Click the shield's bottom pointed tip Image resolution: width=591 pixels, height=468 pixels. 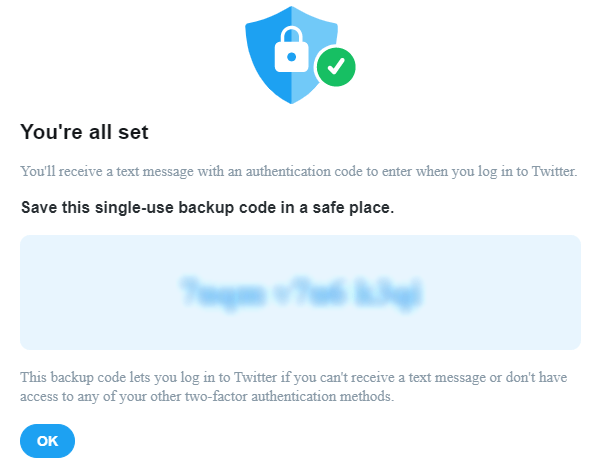pos(291,101)
